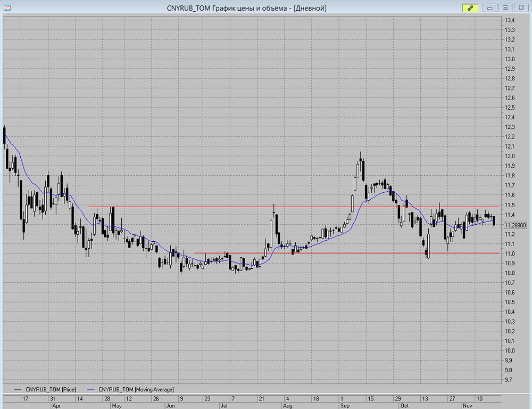The height and width of the screenshot is (409, 532).
Task: Click the 9,7 value on the price axis
Action: click(509, 380)
